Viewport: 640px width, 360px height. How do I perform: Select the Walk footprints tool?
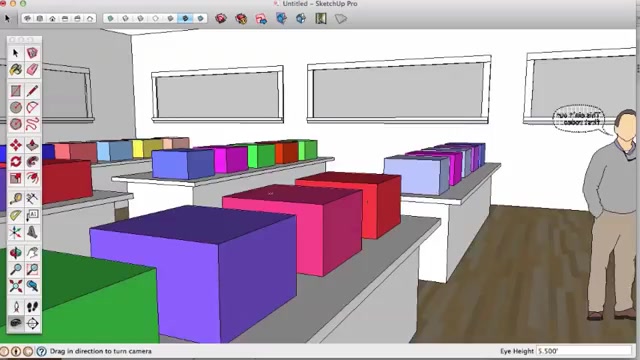(x=32, y=307)
